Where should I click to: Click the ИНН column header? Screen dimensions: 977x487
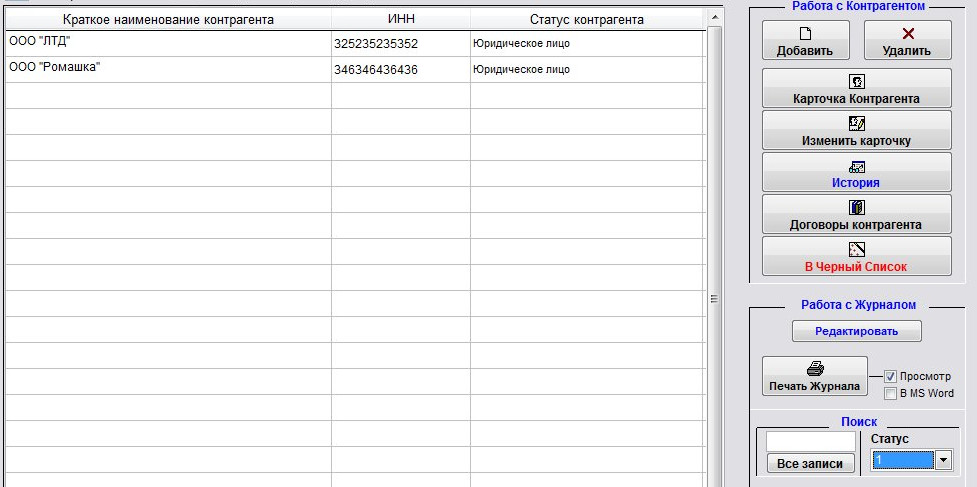(x=401, y=20)
